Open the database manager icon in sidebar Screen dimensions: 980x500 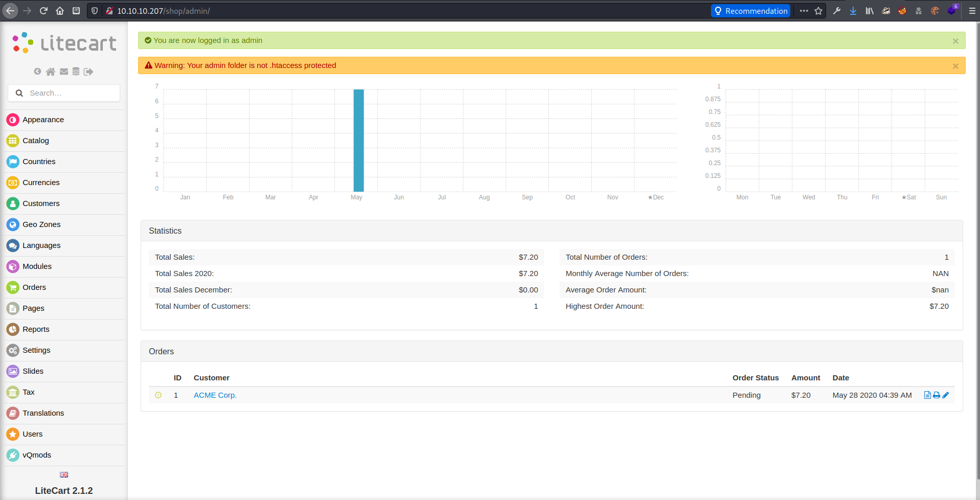(x=76, y=72)
